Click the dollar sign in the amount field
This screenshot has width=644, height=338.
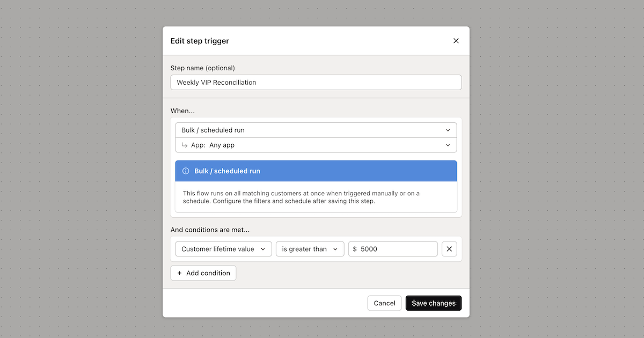(x=354, y=248)
